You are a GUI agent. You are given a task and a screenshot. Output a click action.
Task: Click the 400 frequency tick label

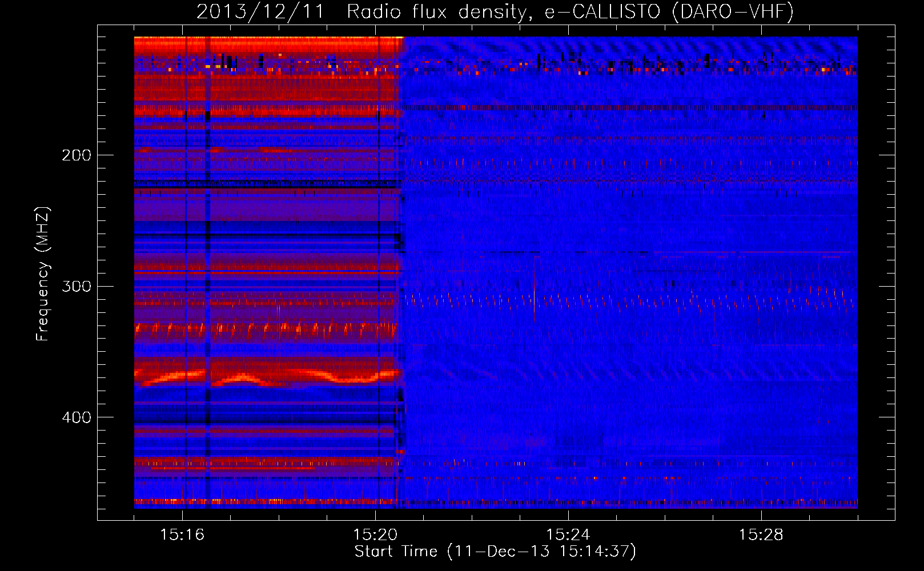pyautogui.click(x=77, y=417)
